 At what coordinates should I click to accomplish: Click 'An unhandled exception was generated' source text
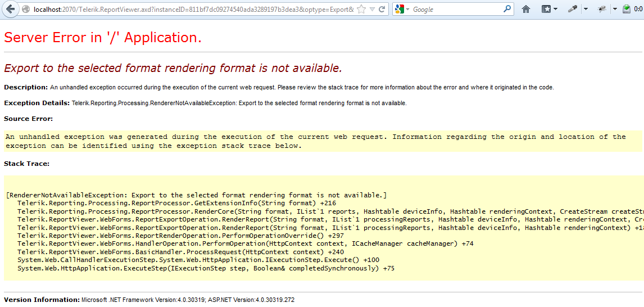[x=315, y=141]
